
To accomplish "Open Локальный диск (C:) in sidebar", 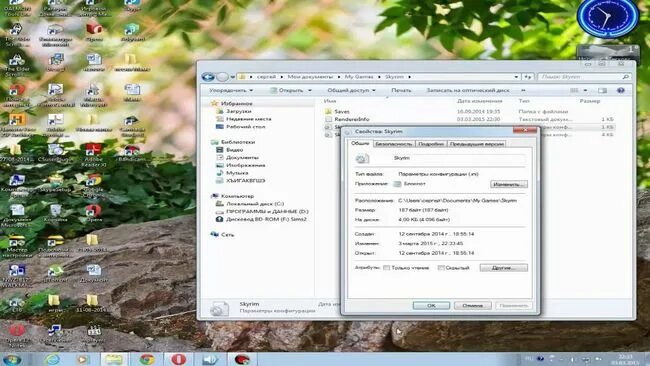I will click(255, 204).
